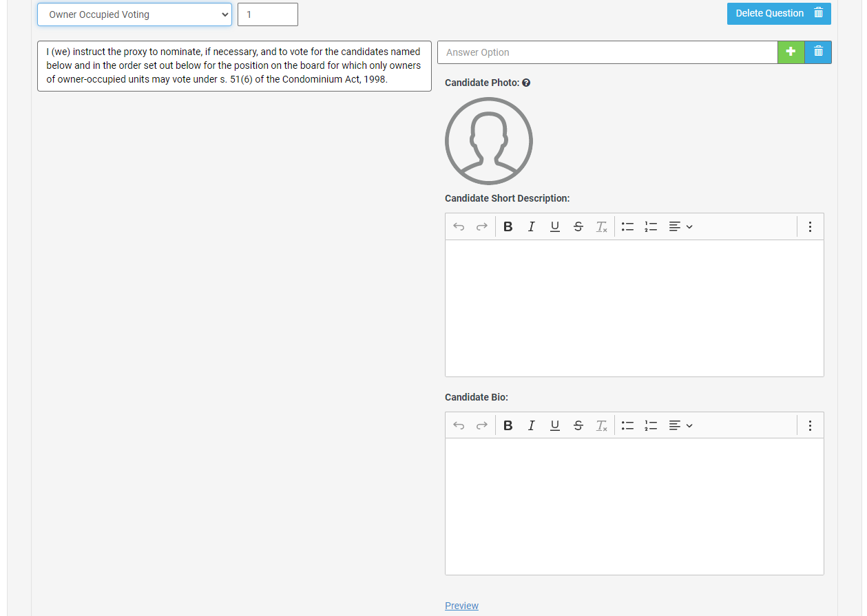Toggle Underline in Candidate Short Description editor
Image resolution: width=867 pixels, height=616 pixels.
[x=555, y=226]
